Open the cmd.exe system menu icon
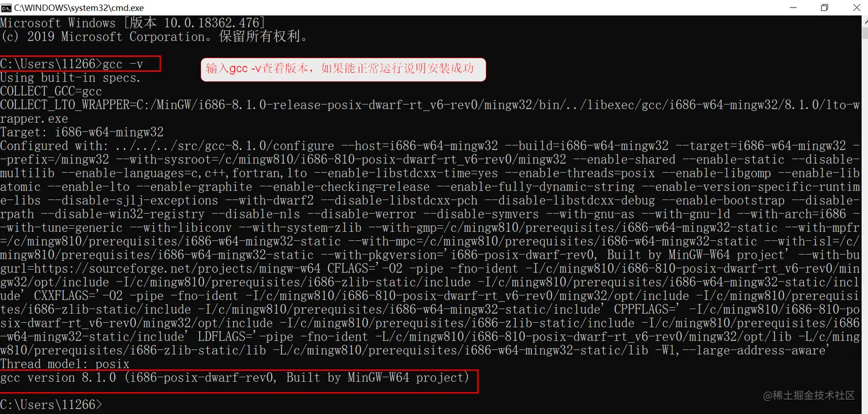 pos(6,7)
